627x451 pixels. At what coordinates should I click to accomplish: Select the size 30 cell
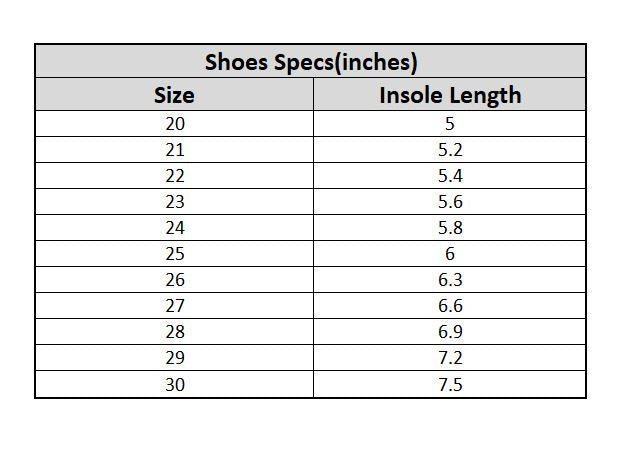click(174, 385)
